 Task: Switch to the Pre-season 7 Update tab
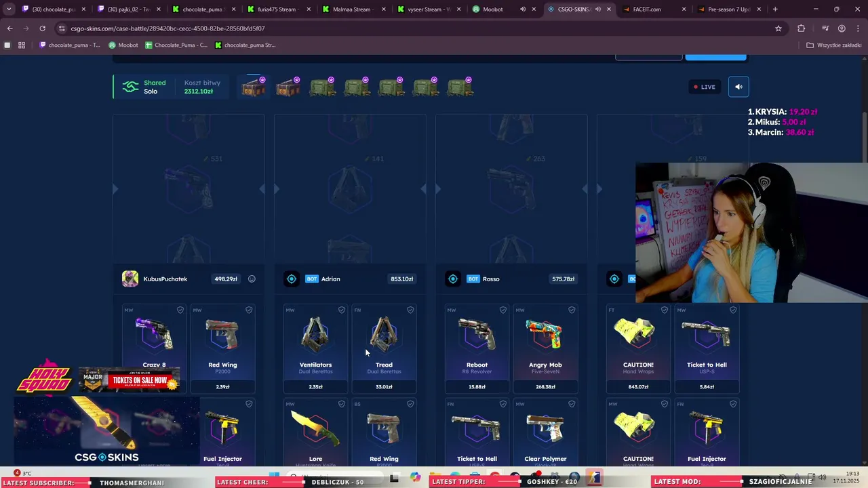pyautogui.click(x=728, y=9)
